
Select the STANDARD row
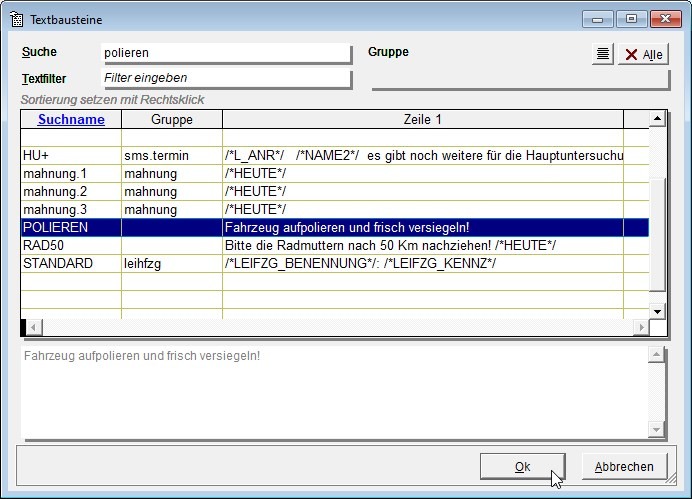tap(335, 263)
